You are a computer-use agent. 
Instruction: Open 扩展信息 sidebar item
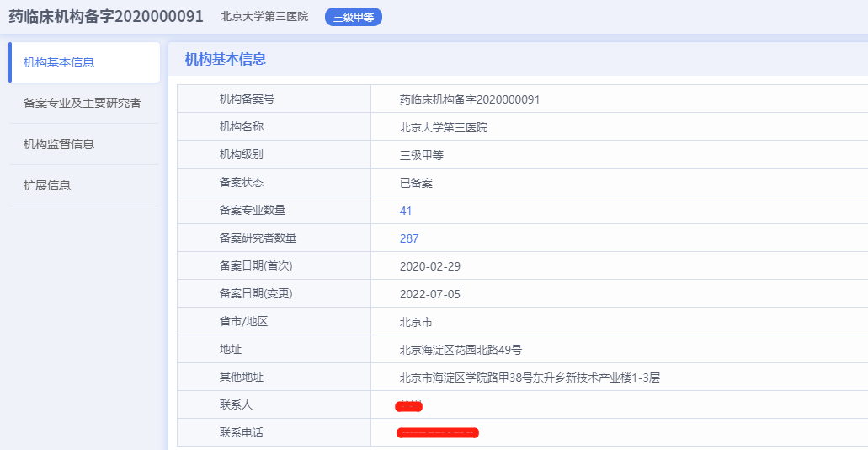pyautogui.click(x=84, y=185)
